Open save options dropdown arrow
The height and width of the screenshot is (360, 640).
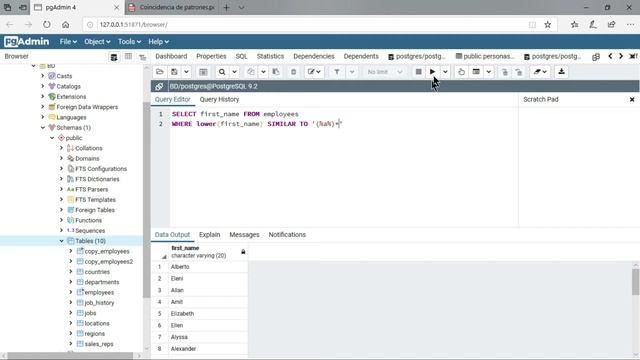click(x=186, y=72)
